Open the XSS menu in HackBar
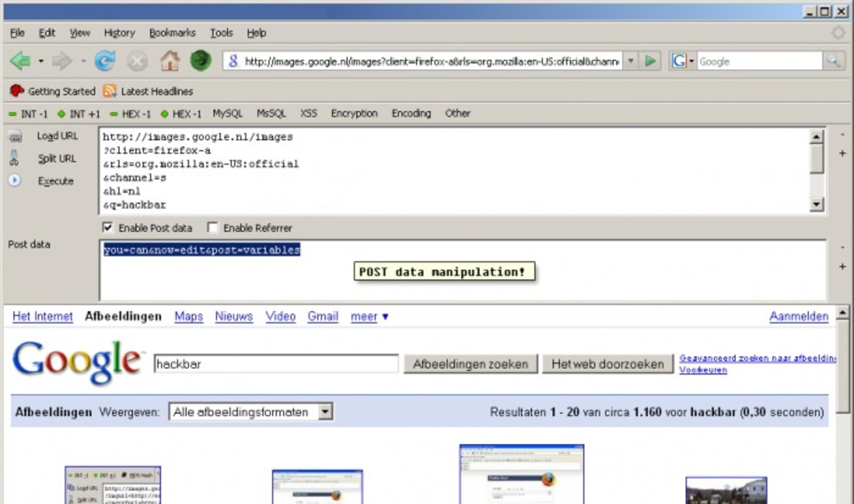Viewport: 854px width, 504px height. tap(309, 113)
